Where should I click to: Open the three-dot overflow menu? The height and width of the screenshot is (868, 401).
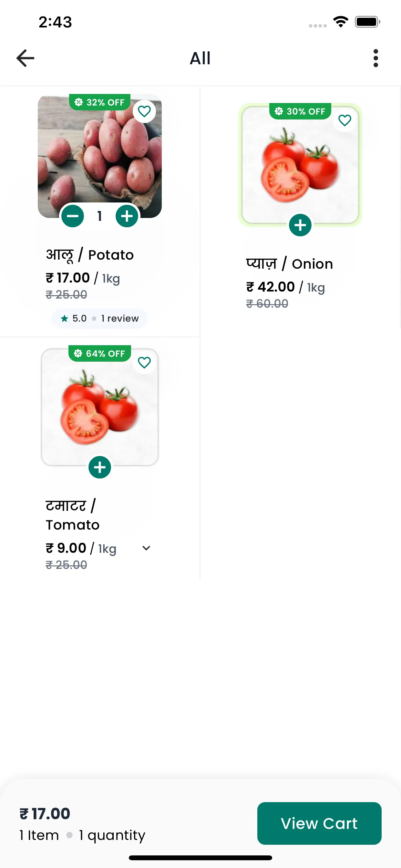pyautogui.click(x=375, y=58)
